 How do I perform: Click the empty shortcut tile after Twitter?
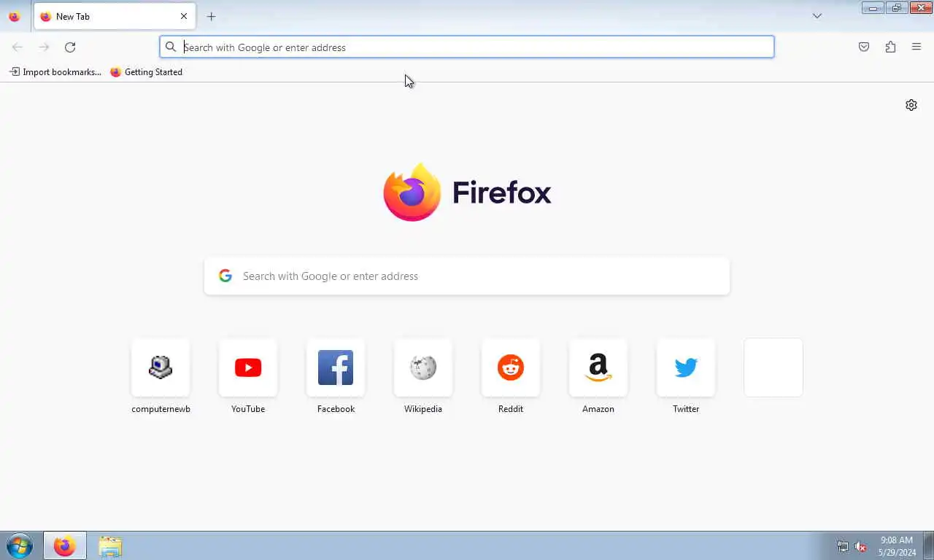[x=773, y=367]
